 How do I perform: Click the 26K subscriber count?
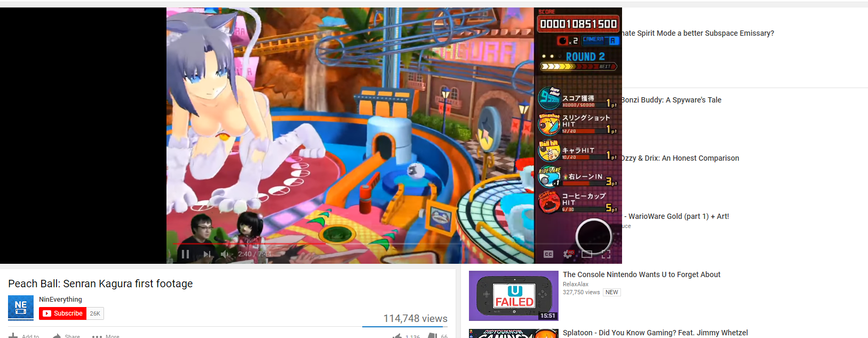coord(95,313)
